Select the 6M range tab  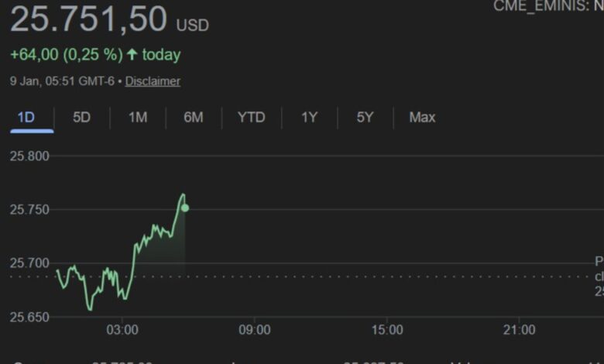[194, 118]
